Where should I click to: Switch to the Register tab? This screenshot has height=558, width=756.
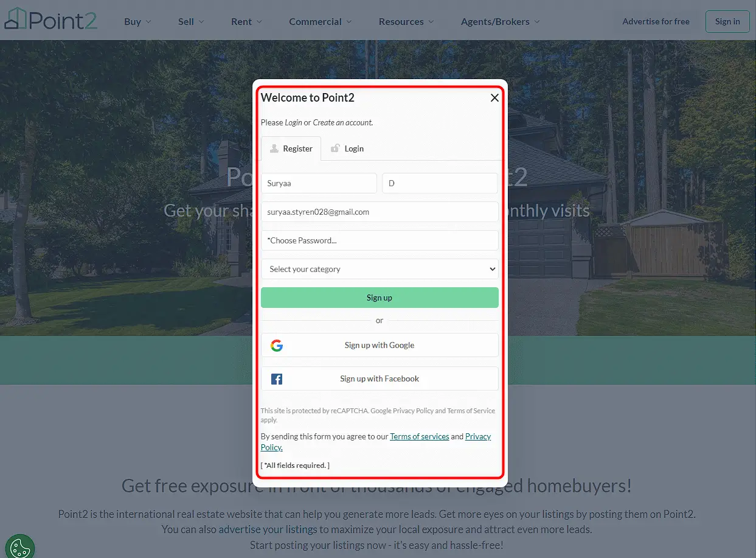(x=291, y=148)
